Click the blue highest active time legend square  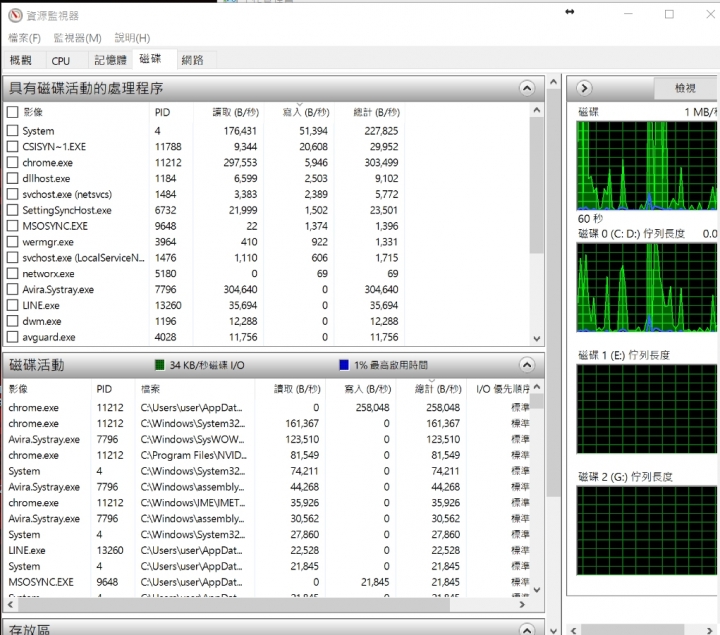pyautogui.click(x=344, y=365)
